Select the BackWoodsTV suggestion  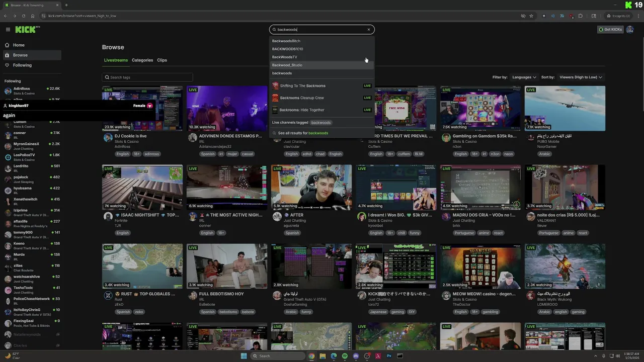point(322,57)
